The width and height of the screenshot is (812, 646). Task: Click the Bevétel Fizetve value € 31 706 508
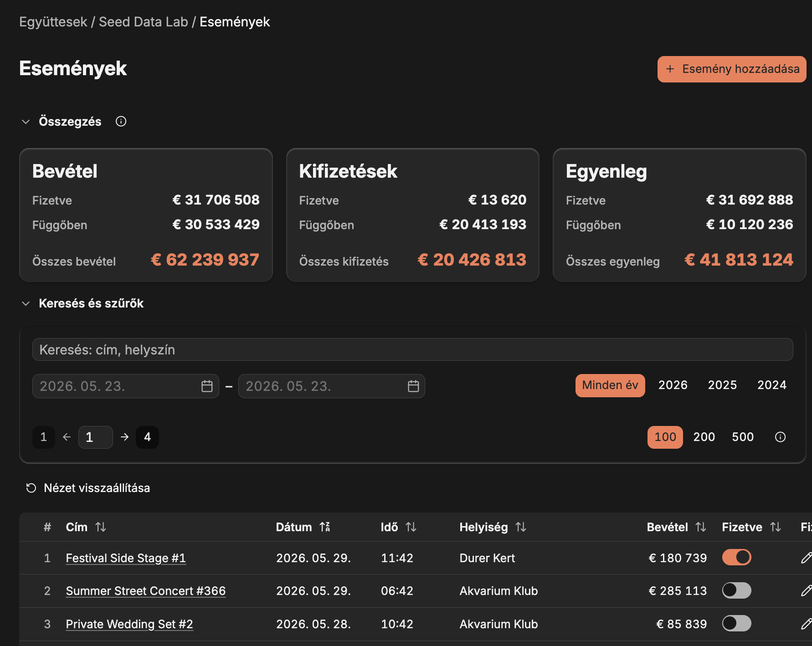point(216,200)
